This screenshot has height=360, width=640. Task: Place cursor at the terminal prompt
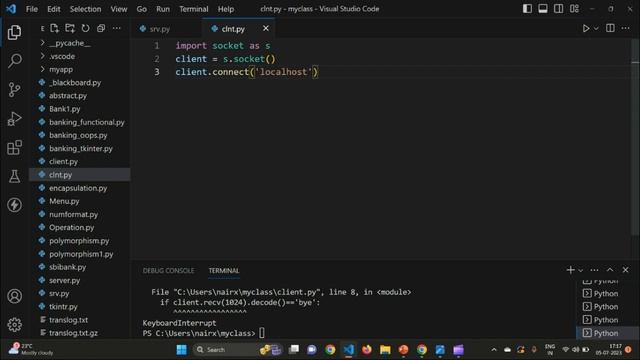(262, 333)
